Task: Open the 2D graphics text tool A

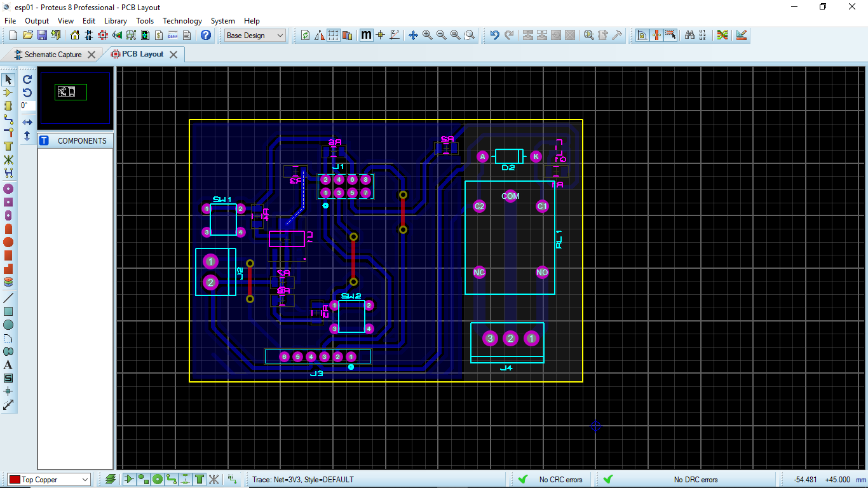Action: (x=8, y=365)
